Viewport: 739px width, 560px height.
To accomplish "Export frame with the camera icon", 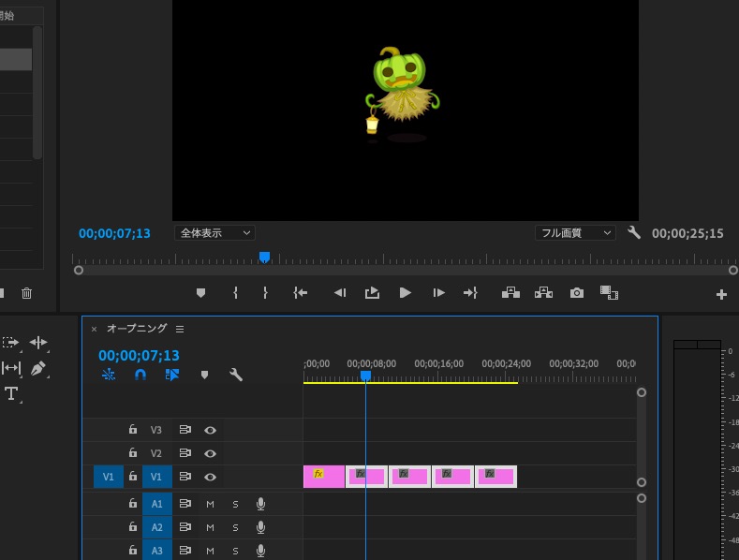I will (x=577, y=293).
